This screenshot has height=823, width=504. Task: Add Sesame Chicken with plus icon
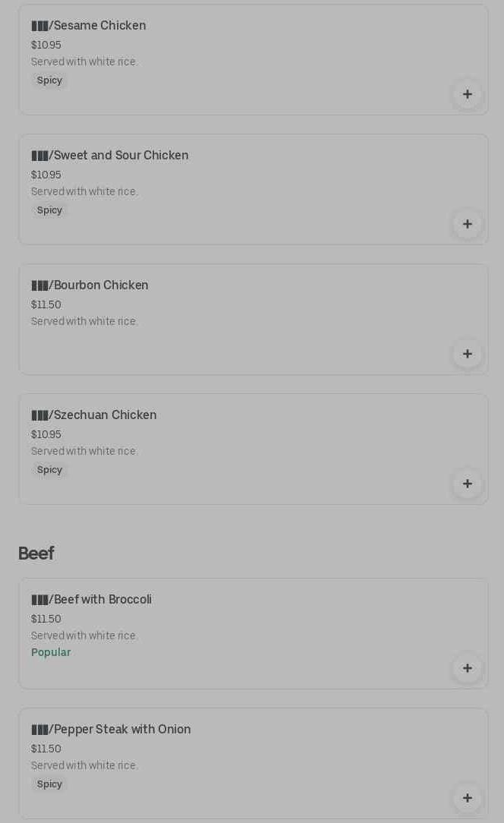(x=467, y=94)
